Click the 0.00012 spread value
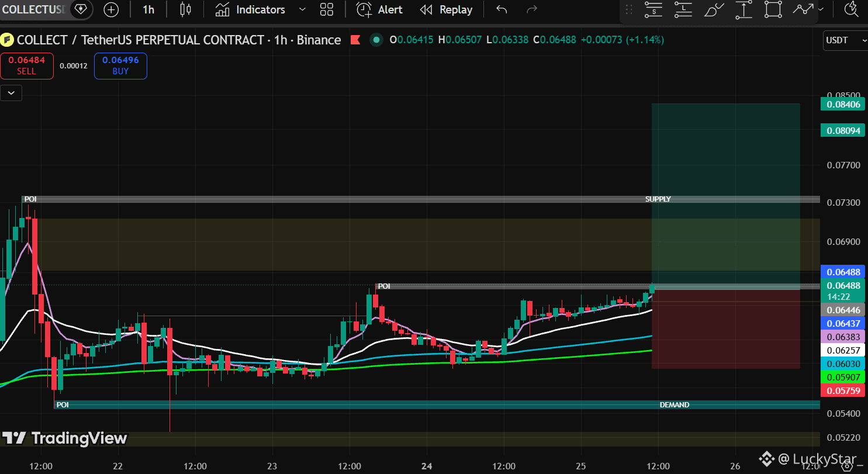Image resolution: width=868 pixels, height=474 pixels. [74, 65]
